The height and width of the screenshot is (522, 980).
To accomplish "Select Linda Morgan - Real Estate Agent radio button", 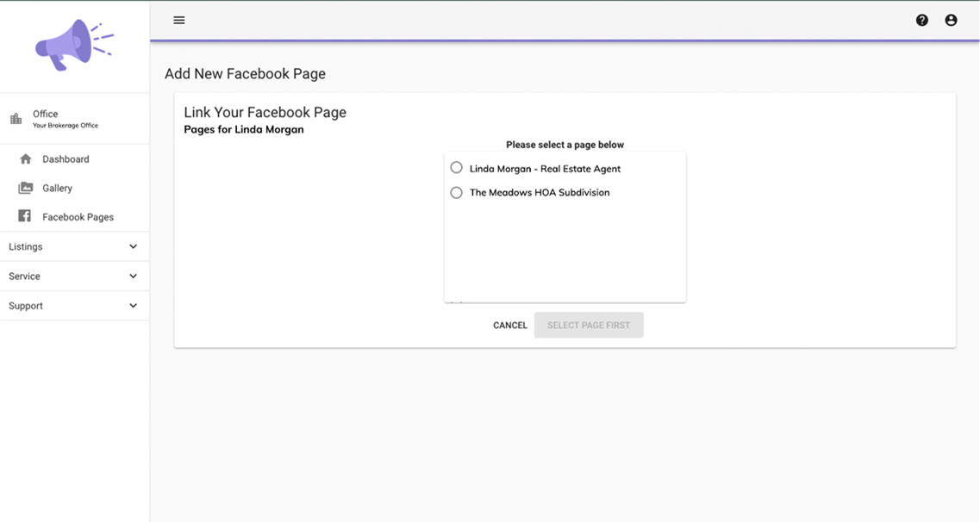I will 457,168.
